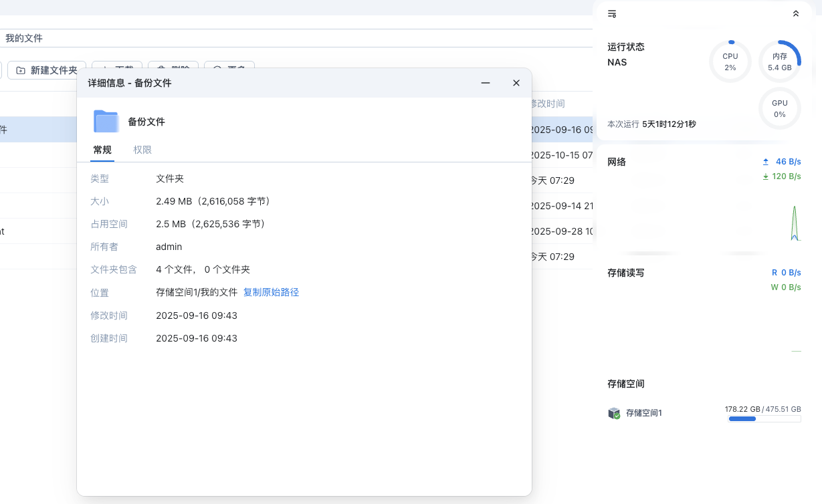Switch to the 权限 tab
Image resolution: width=822 pixels, height=504 pixels.
(142, 150)
